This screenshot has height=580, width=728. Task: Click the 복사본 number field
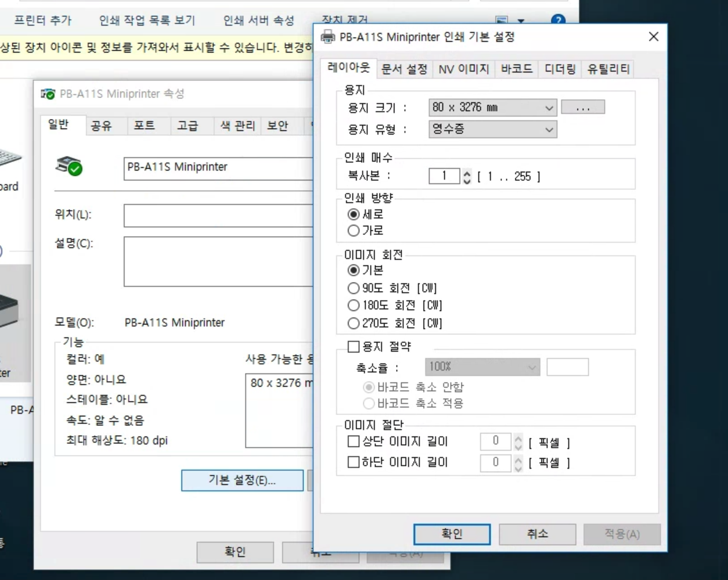click(x=445, y=176)
